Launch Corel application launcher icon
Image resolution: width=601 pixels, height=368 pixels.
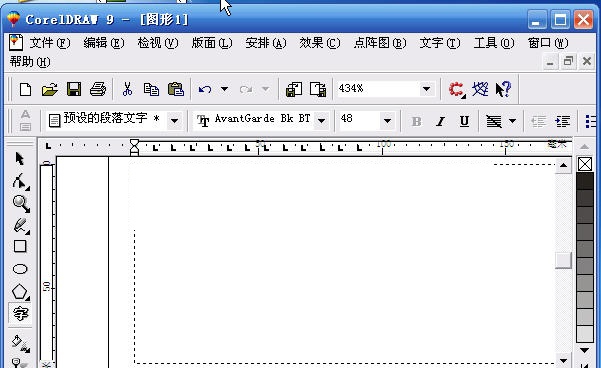click(x=456, y=90)
